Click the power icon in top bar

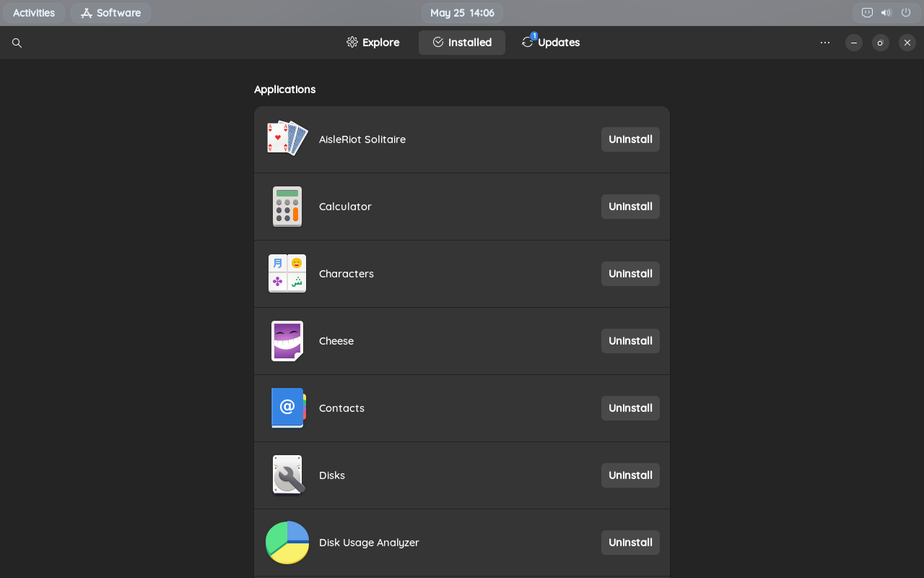pos(906,12)
